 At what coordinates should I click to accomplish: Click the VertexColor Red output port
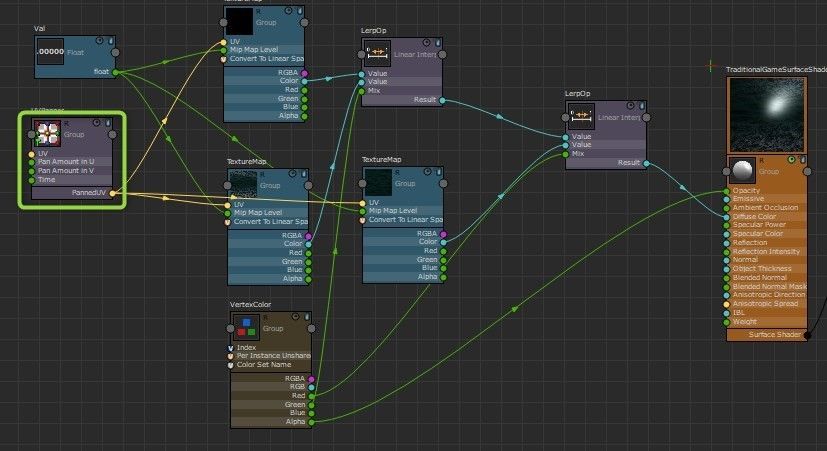(312, 396)
